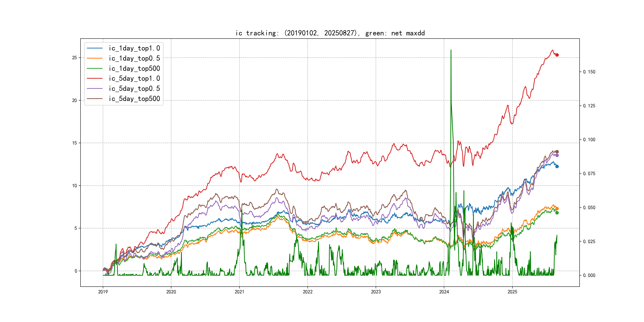Click the tall green spike peak in 2024
This screenshot has width=644, height=322.
pyautogui.click(x=451, y=50)
